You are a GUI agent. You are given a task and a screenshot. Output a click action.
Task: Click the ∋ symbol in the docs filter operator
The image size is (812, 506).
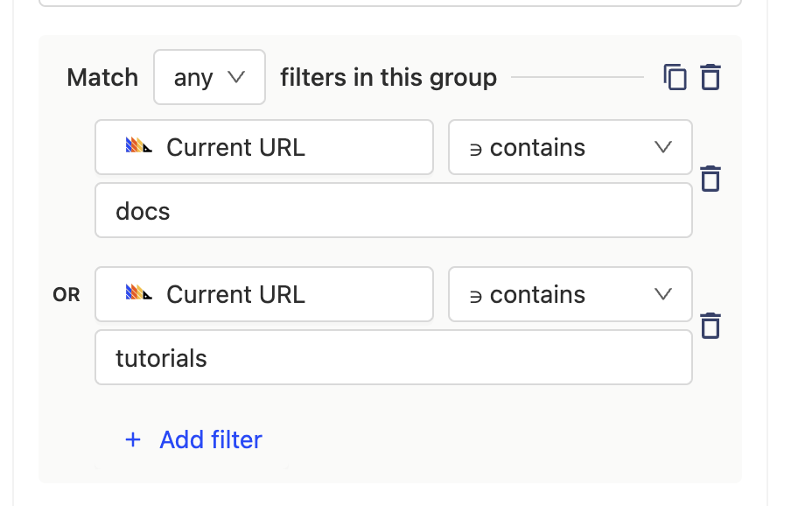(476, 149)
